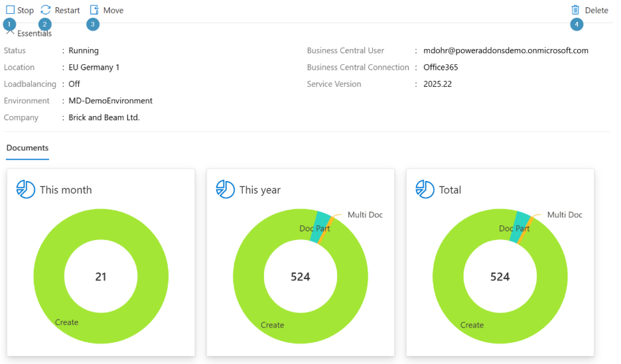Click the Move document icon
This screenshot has width=621, height=364.
tap(94, 10)
